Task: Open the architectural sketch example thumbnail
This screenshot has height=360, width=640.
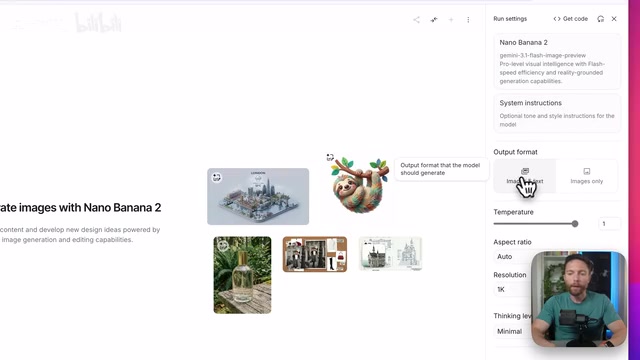Action: coord(391,254)
